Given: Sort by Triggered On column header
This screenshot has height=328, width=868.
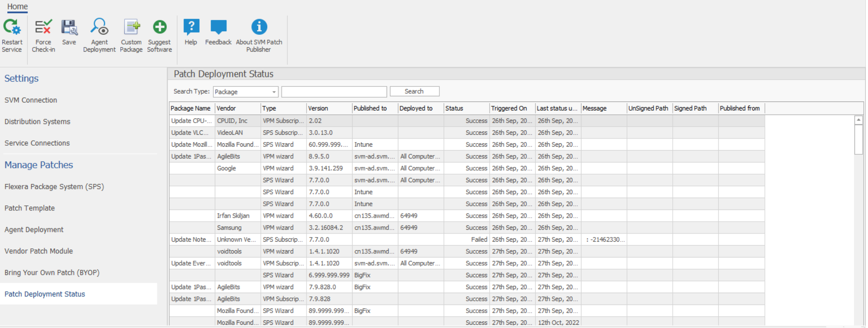Looking at the screenshot, I should pos(513,109).
